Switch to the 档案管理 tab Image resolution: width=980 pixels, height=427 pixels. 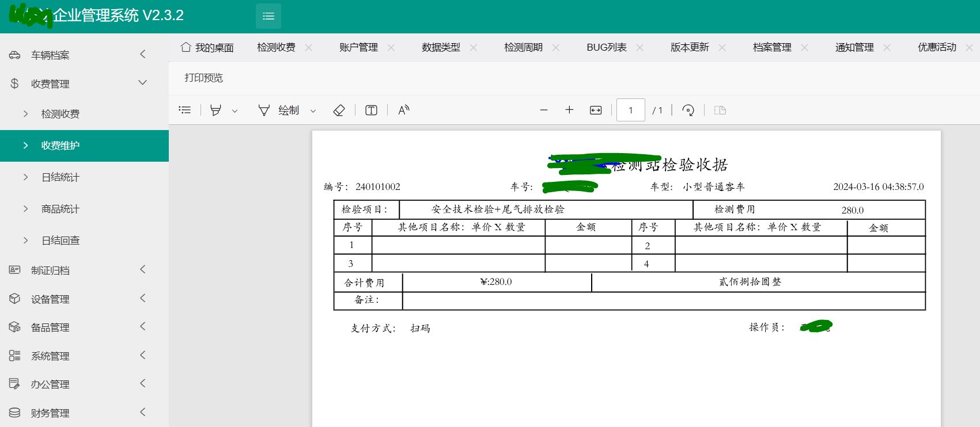point(772,47)
